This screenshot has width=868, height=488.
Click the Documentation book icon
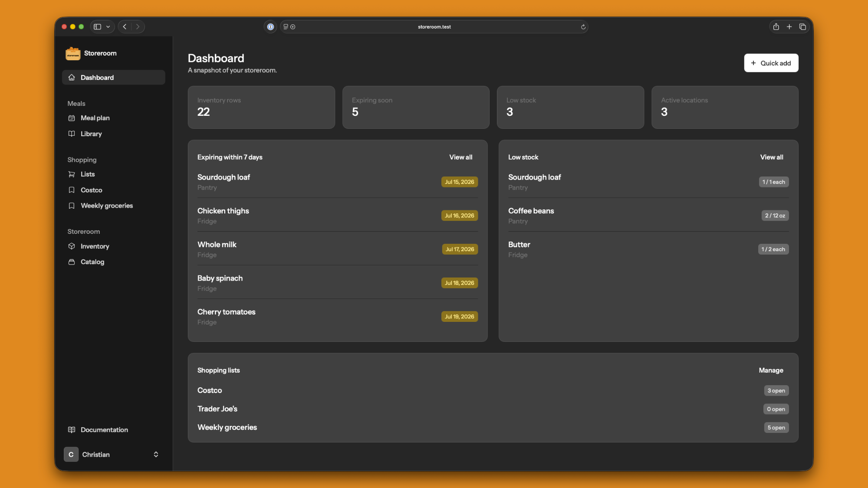click(72, 429)
